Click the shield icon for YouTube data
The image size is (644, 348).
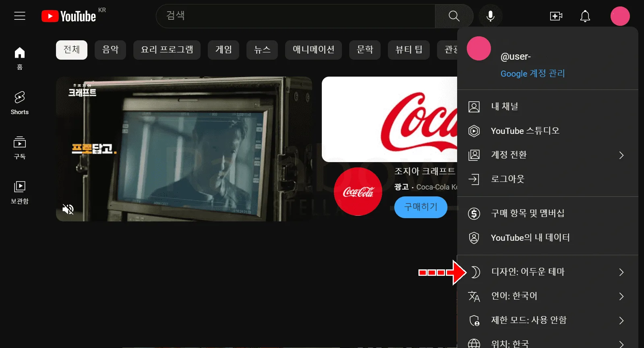474,238
